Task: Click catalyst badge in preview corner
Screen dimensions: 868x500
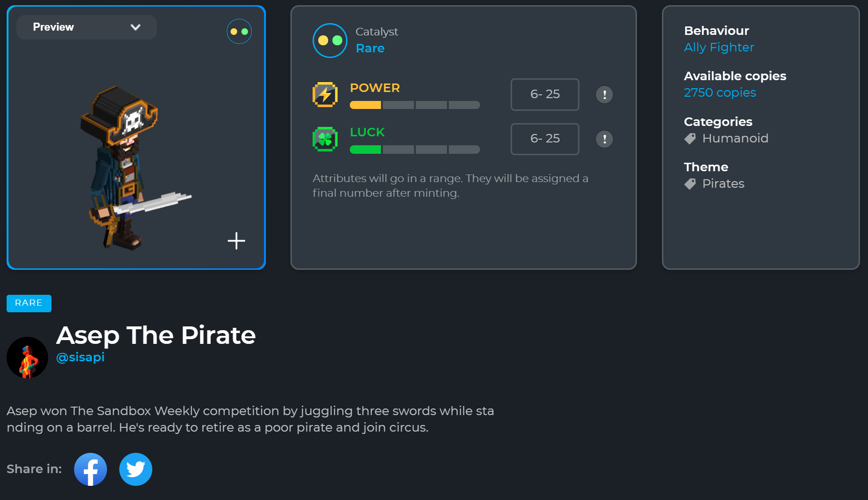Action: pyautogui.click(x=239, y=32)
